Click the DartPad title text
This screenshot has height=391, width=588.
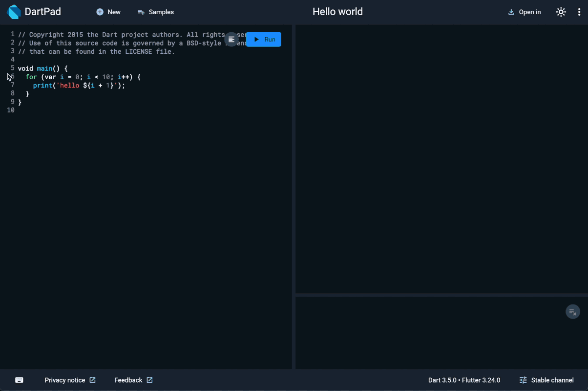click(x=43, y=12)
